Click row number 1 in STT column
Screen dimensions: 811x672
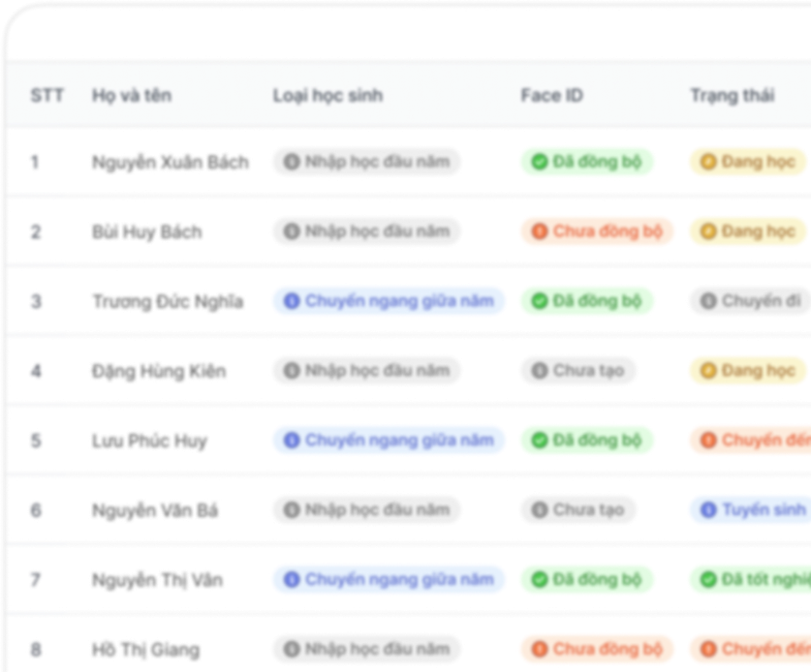click(x=35, y=163)
